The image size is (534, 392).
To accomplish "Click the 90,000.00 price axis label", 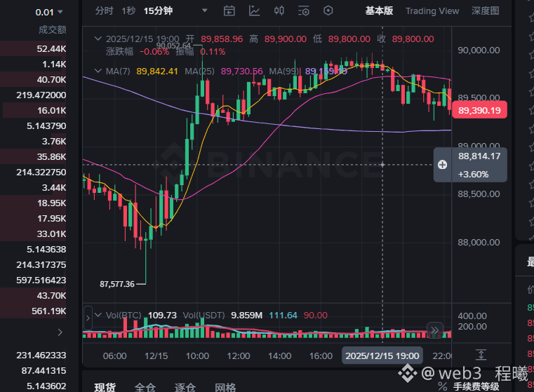I will [x=479, y=50].
